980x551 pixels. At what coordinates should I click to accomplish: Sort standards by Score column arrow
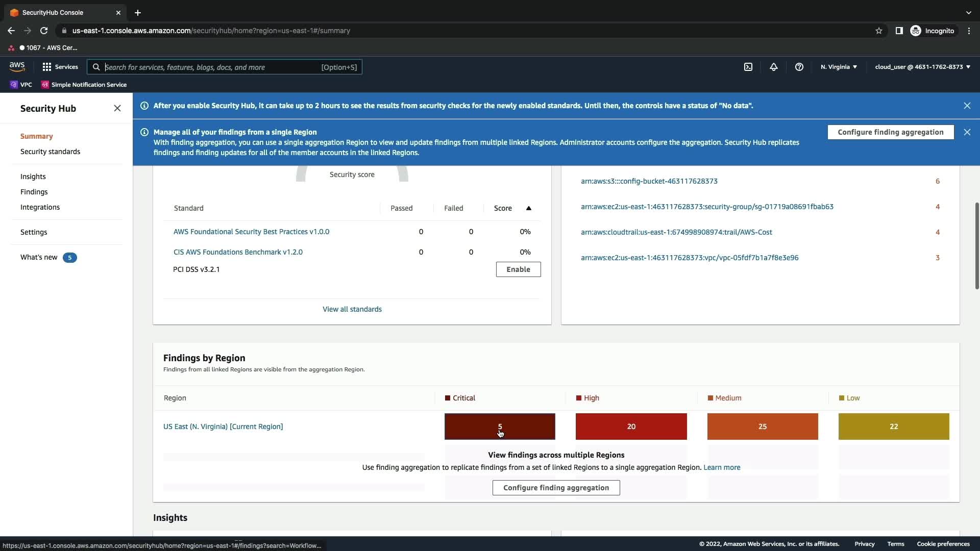pos(529,208)
